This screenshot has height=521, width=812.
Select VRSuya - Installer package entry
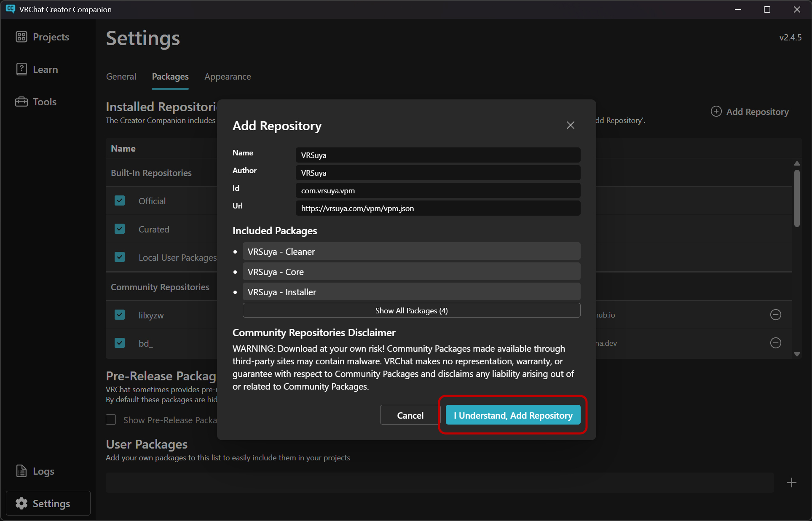411,292
